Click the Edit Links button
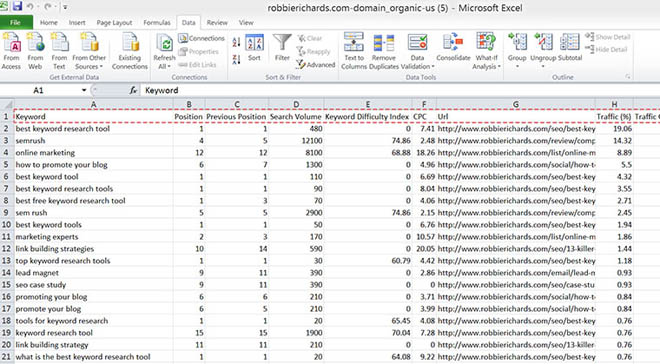Viewport: 660px width, 364px height. coord(197,64)
